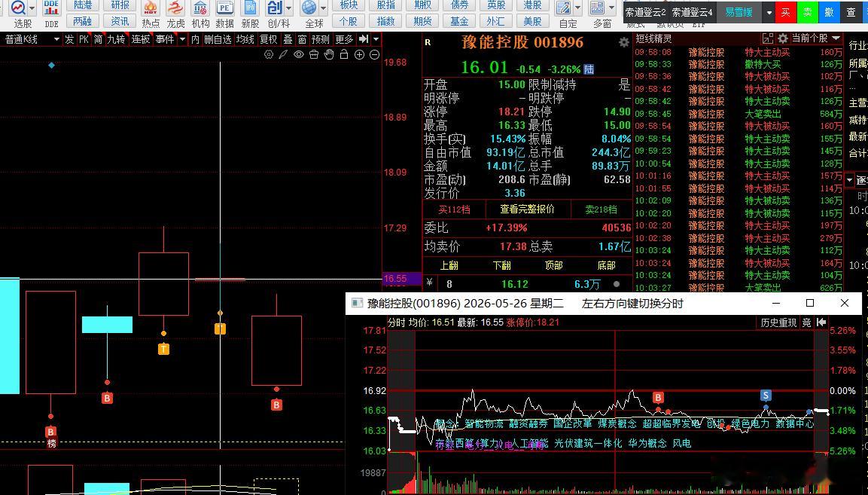Click the 删自选 remove from watchlist button
This screenshot has width=868, height=495.
(218, 39)
